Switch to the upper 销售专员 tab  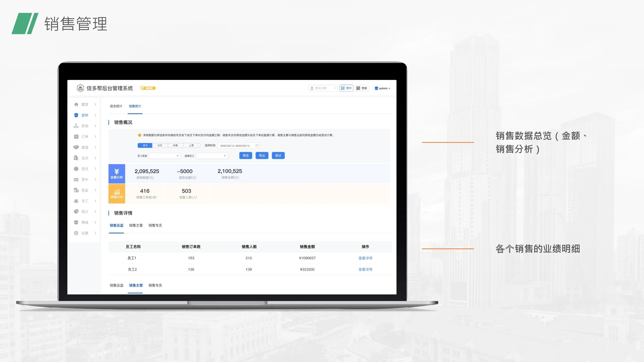click(x=155, y=225)
